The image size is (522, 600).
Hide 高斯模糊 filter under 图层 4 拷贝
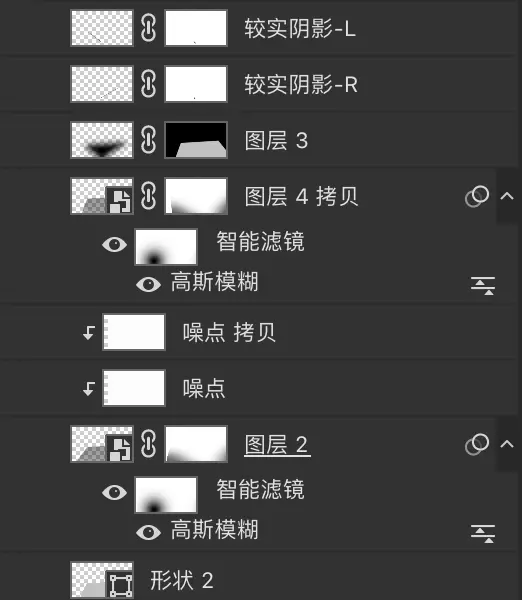click(x=148, y=284)
